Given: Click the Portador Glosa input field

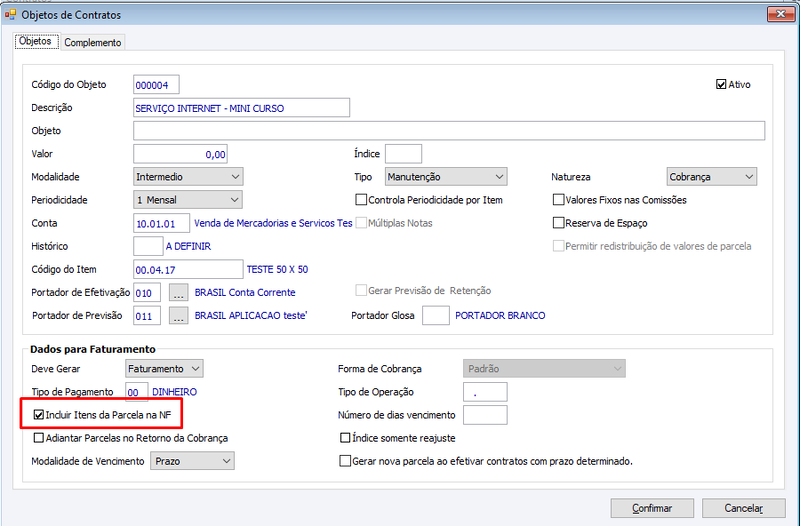Looking at the screenshot, I should 436,315.
